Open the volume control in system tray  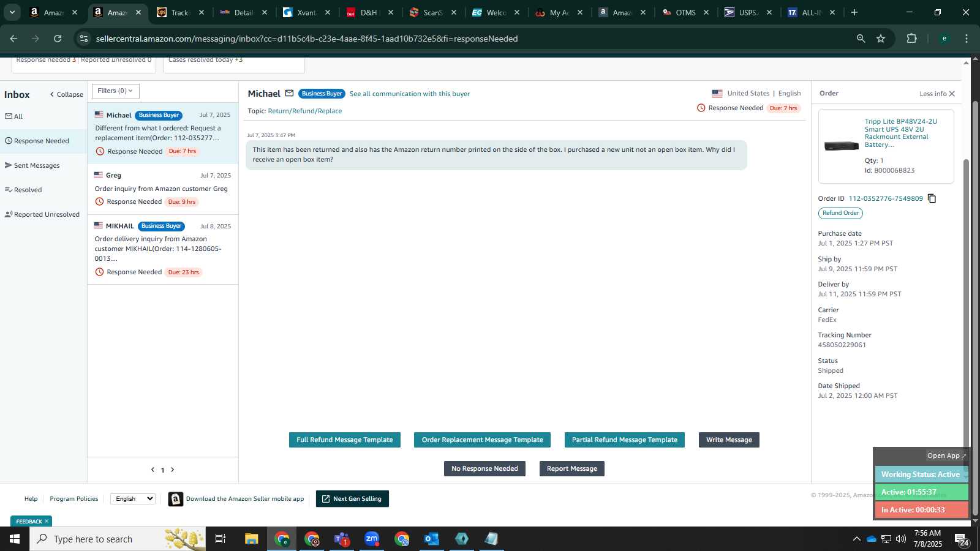pyautogui.click(x=901, y=539)
